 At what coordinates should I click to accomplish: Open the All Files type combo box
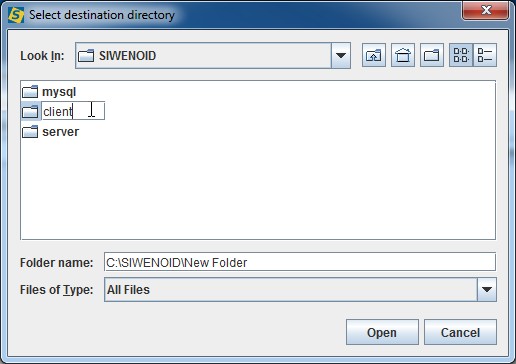(x=300, y=289)
